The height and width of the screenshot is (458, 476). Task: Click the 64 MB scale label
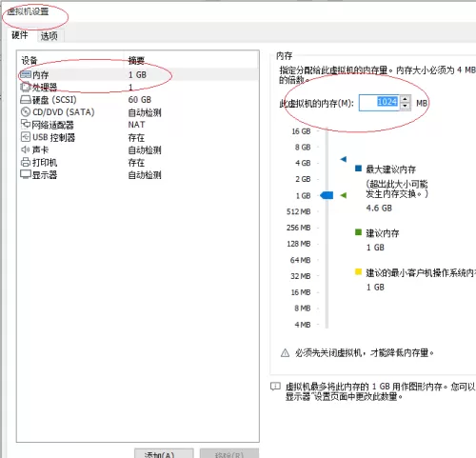point(300,260)
